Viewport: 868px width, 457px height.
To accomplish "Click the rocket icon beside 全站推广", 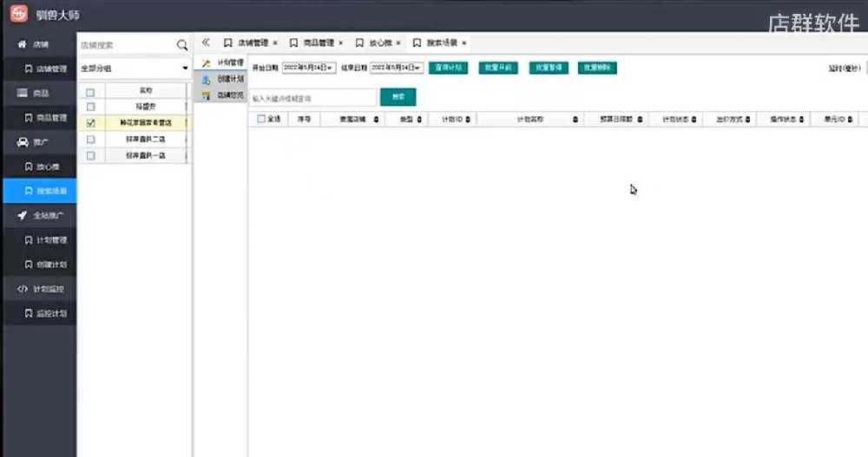I will (23, 215).
